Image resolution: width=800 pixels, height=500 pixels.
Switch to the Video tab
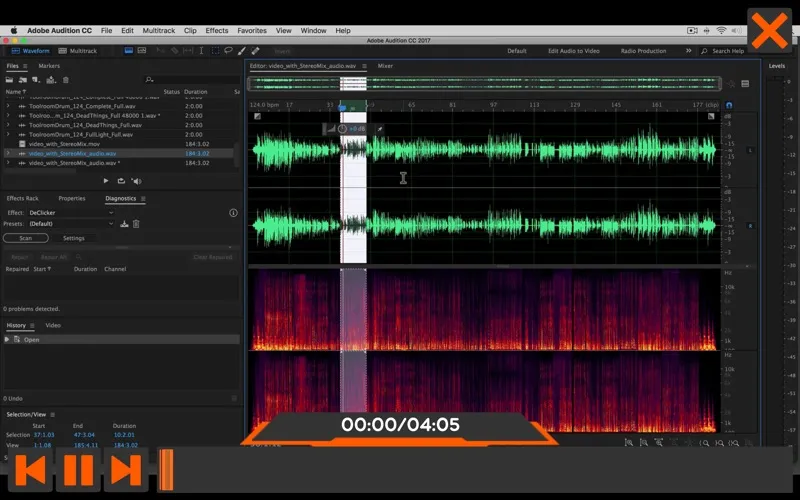pos(53,326)
